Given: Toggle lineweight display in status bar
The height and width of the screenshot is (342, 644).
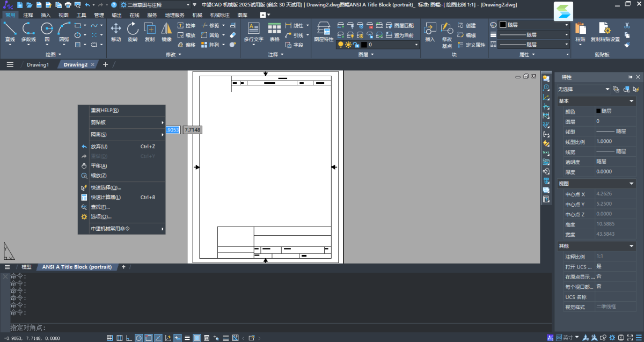Looking at the screenshot, I should [x=187, y=338].
